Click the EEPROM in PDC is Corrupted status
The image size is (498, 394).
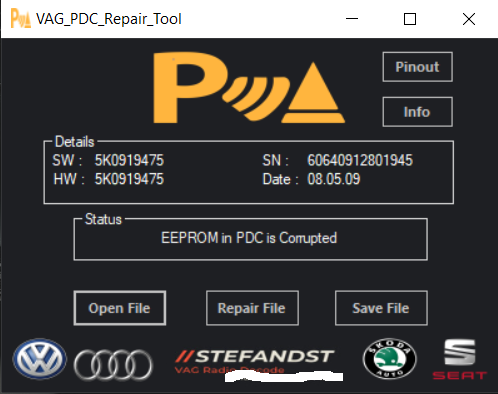(249, 238)
